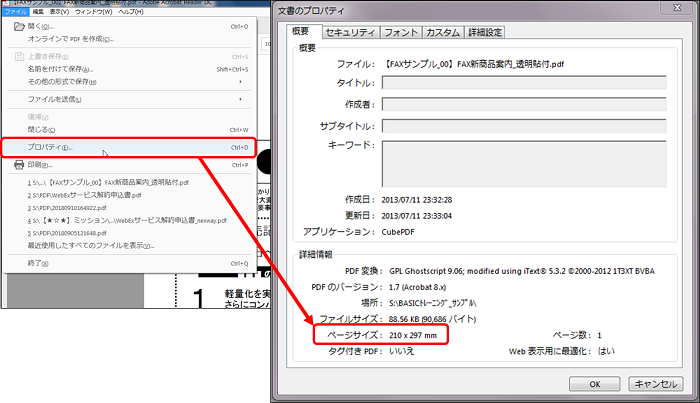Click the 場所 path value S:\BASIC

pos(433,303)
